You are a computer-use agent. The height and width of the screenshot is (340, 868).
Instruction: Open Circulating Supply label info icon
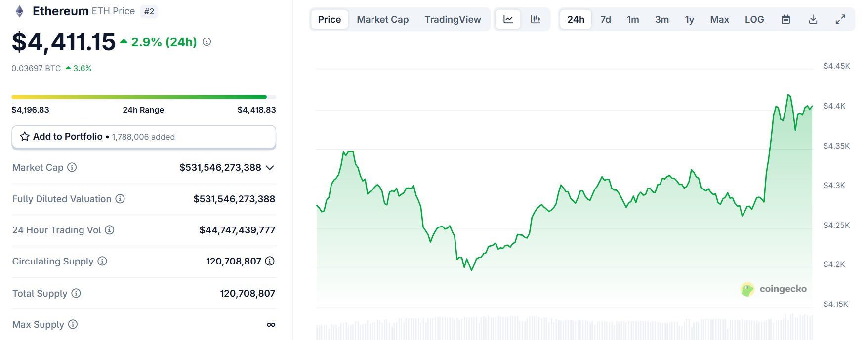tap(102, 261)
